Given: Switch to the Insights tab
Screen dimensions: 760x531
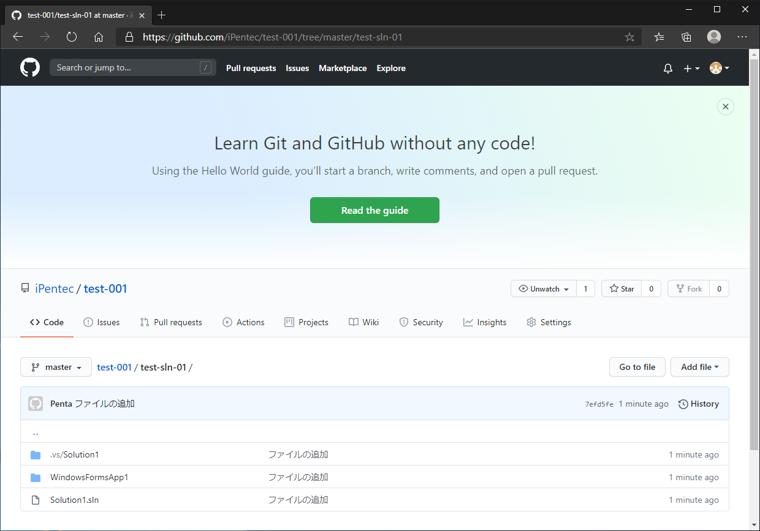Looking at the screenshot, I should (484, 322).
